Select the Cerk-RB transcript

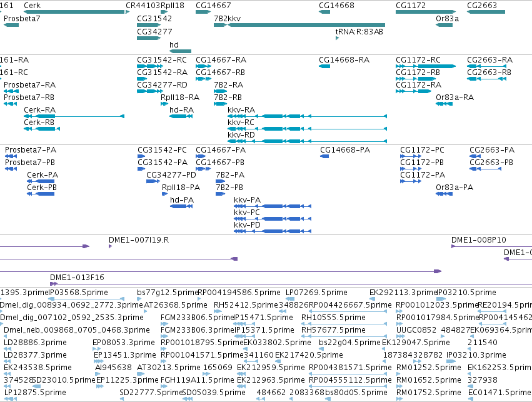coord(42,129)
